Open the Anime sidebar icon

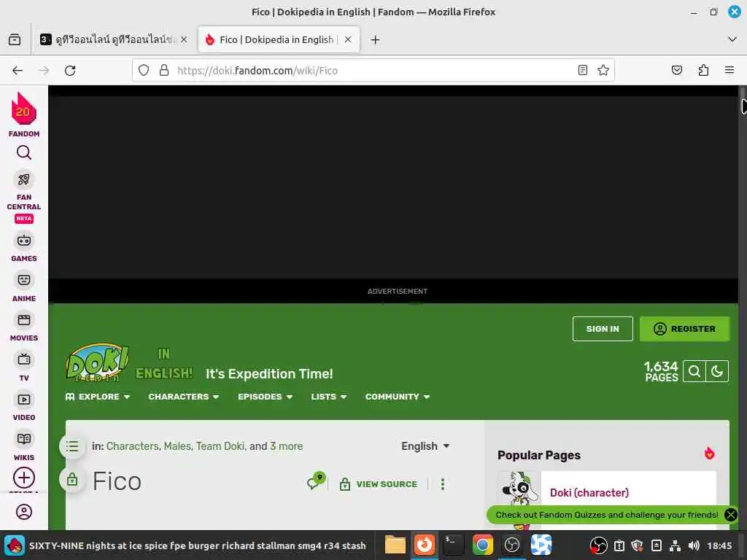[24, 280]
